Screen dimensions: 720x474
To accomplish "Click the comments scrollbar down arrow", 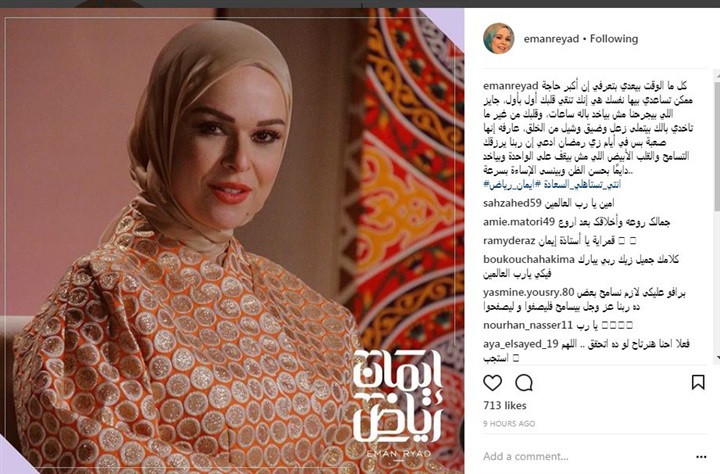I will [717, 358].
